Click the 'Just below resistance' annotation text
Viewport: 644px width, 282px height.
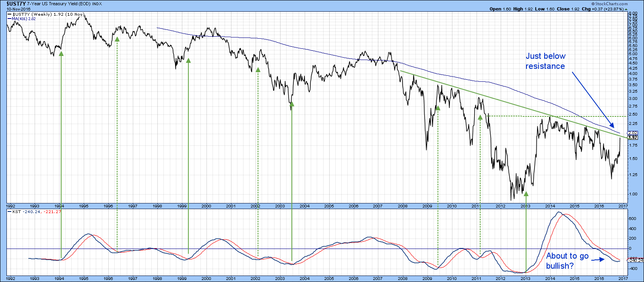545,61
